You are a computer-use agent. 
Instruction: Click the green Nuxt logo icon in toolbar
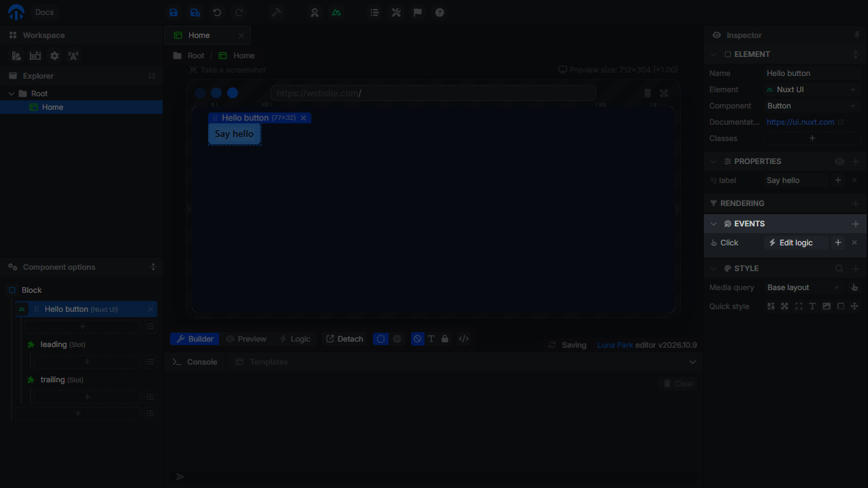pyautogui.click(x=336, y=12)
